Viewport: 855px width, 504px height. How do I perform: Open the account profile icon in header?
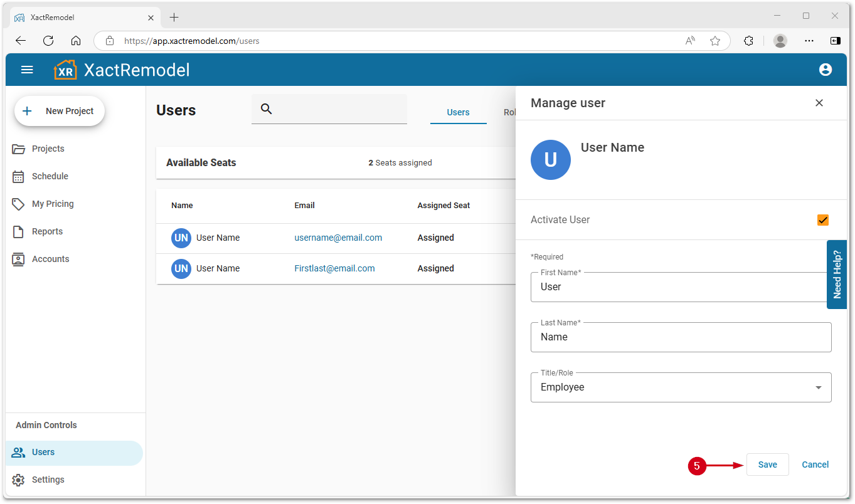click(x=825, y=70)
